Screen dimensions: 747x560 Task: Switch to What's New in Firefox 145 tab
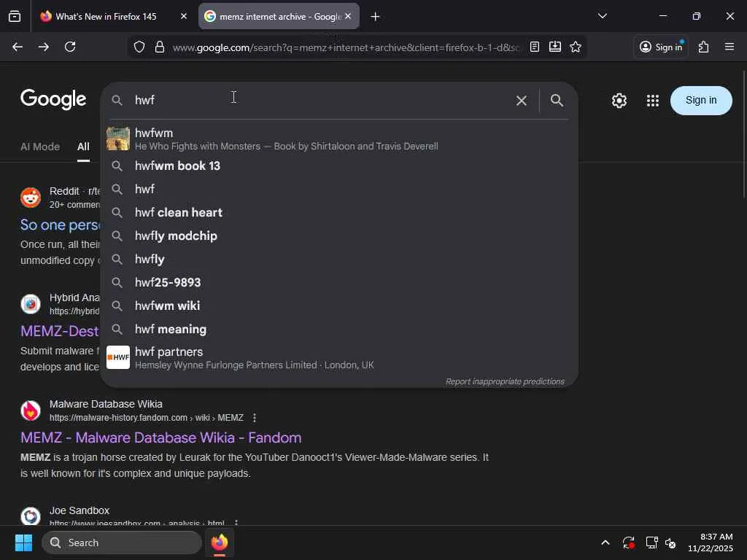pyautogui.click(x=106, y=17)
